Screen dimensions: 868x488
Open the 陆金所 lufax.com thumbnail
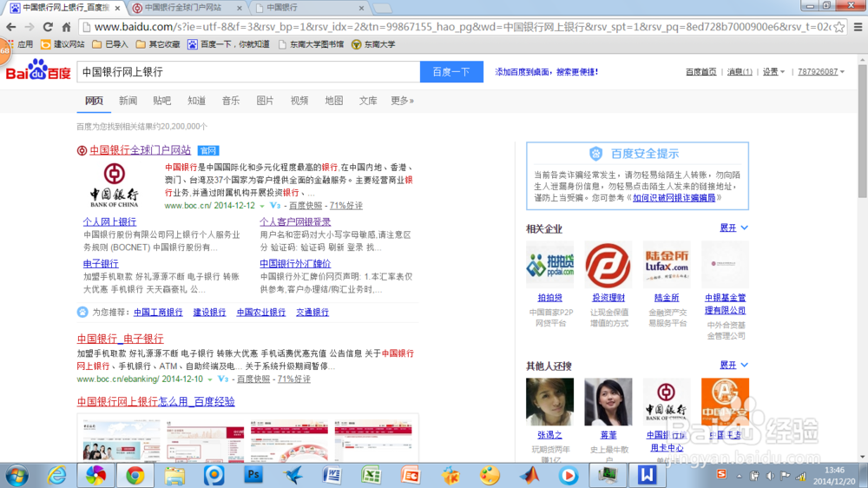point(667,265)
